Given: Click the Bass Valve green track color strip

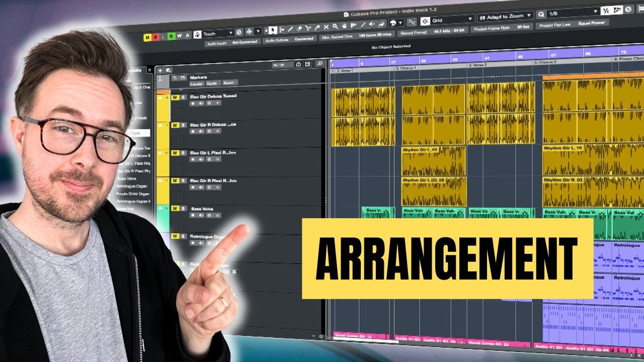Looking at the screenshot, I should 163,217.
